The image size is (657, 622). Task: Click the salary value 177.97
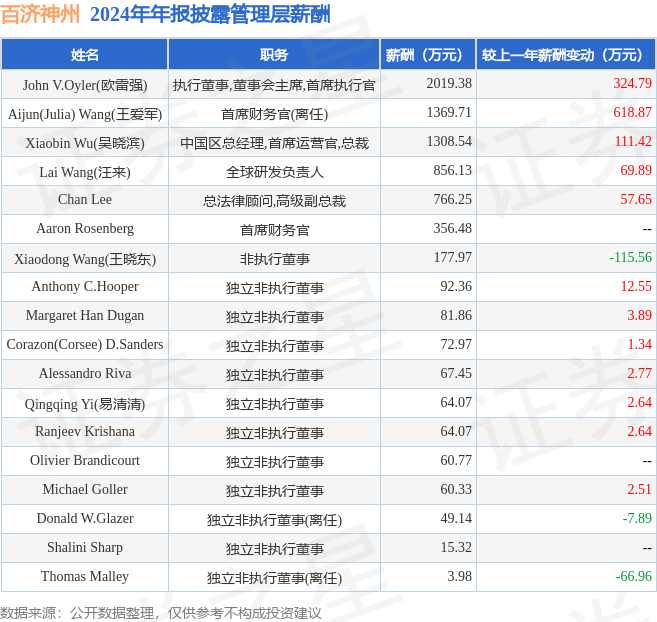pos(453,257)
